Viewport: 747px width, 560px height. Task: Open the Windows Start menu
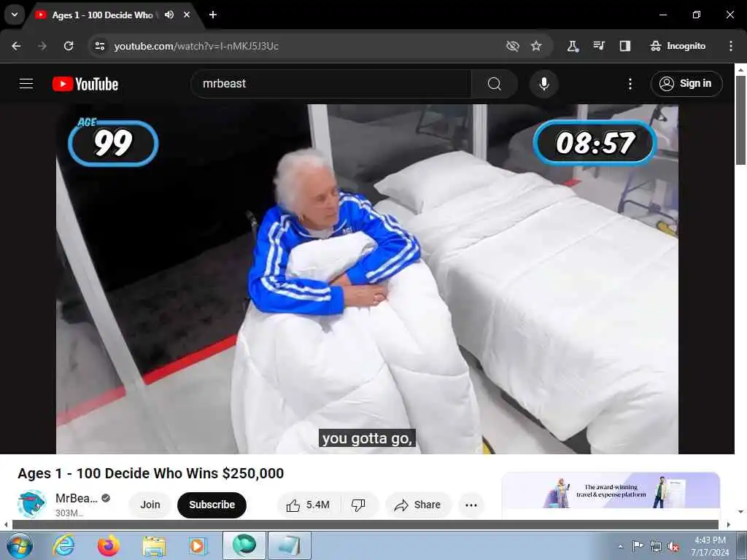[20, 545]
